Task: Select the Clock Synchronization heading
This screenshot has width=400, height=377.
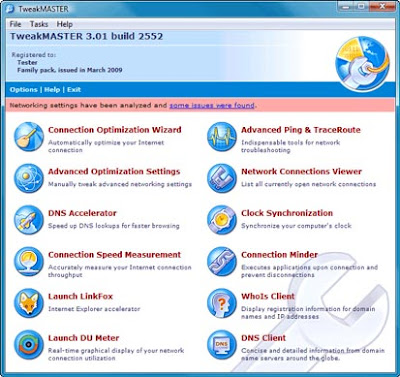Action: (x=287, y=213)
